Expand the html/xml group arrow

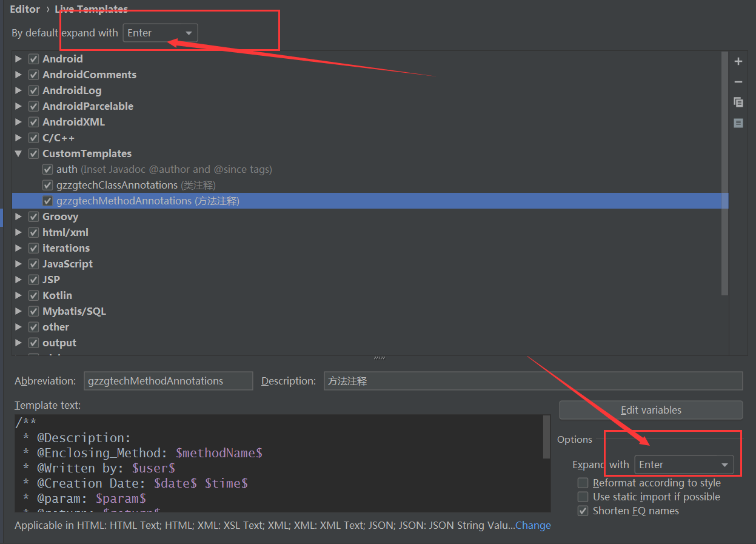coord(18,232)
